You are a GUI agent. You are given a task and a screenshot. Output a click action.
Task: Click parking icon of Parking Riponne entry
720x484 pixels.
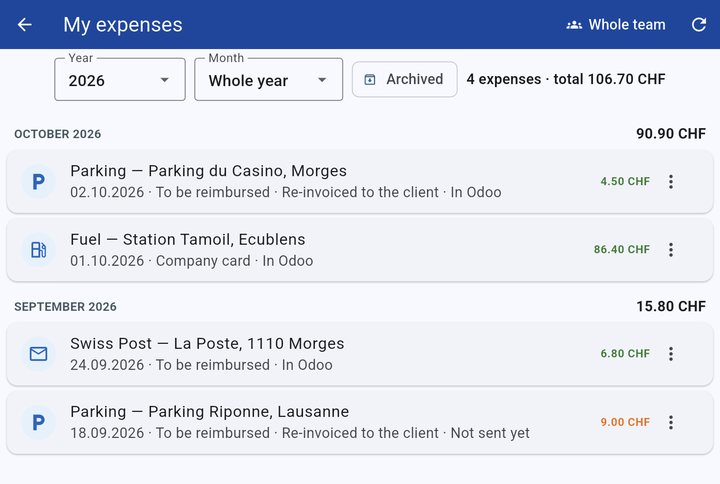[39, 422]
